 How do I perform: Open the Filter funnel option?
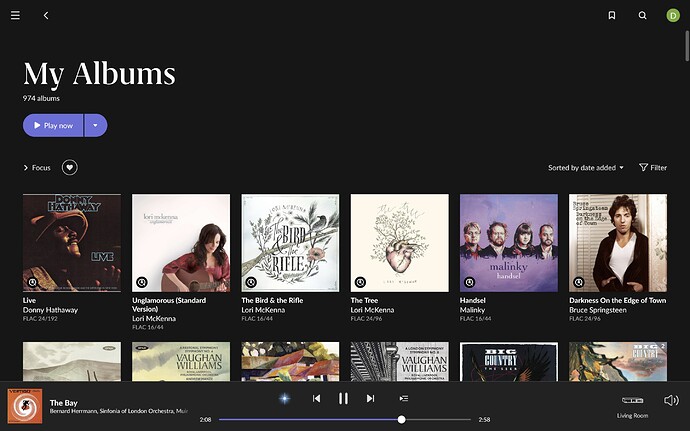(653, 168)
